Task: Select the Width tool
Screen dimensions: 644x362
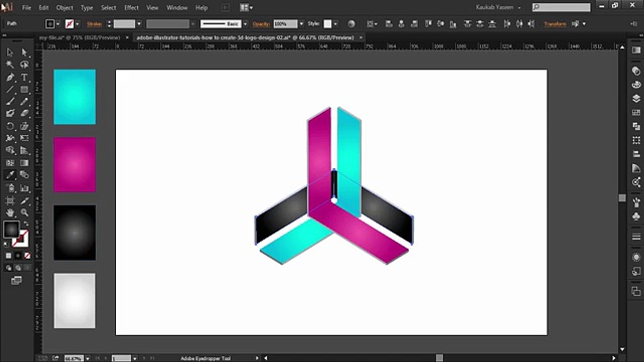Action: (x=10, y=138)
